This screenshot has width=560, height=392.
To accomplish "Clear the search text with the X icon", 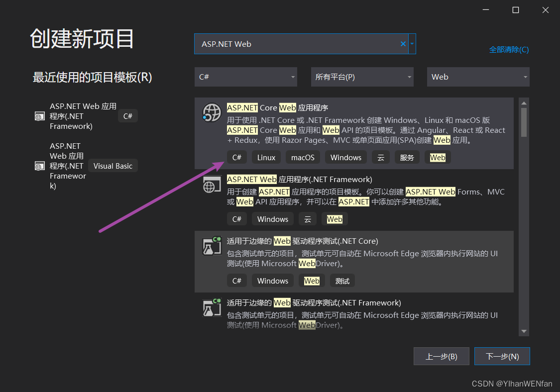I will (403, 44).
